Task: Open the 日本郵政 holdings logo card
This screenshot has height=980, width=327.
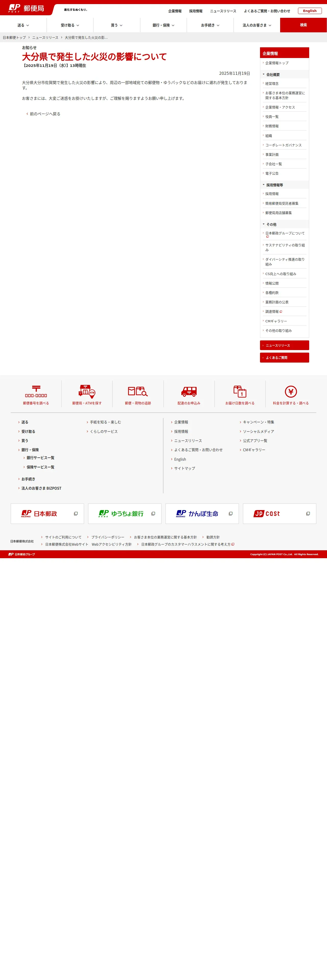Action: pyautogui.click(x=47, y=514)
